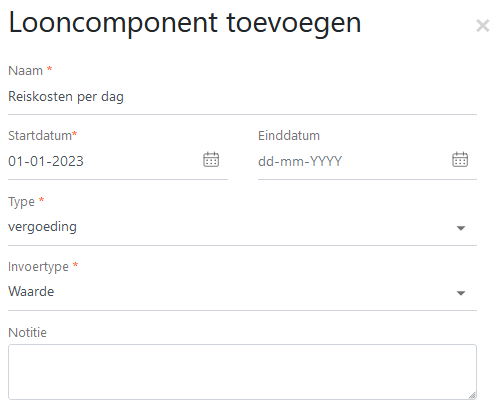
Task: Click the Notitie field label
Action: pos(27,333)
